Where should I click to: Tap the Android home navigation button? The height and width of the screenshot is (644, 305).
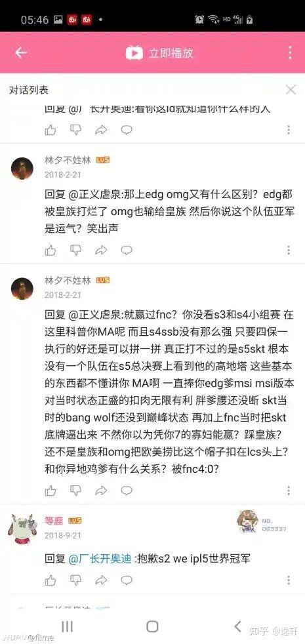click(x=152, y=626)
